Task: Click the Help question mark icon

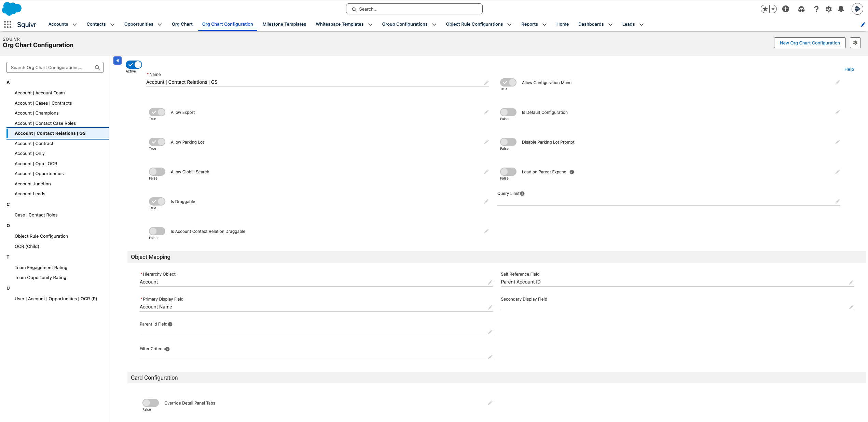Action: 816,9
